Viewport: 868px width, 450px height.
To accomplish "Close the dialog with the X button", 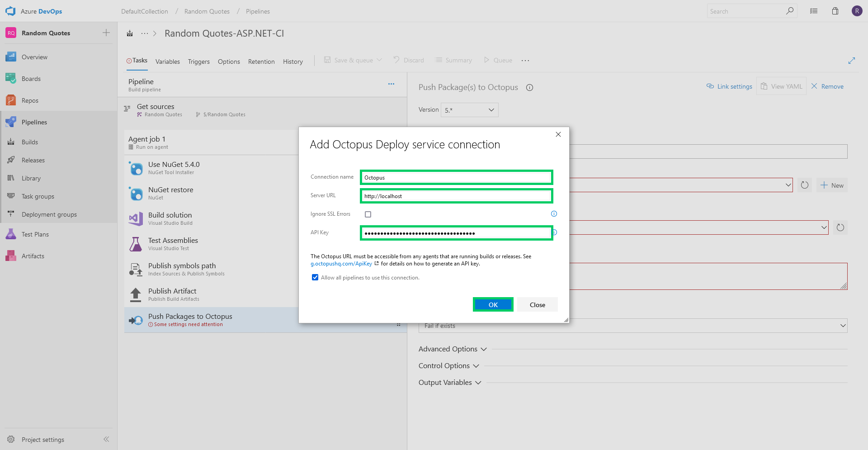I will [x=558, y=134].
